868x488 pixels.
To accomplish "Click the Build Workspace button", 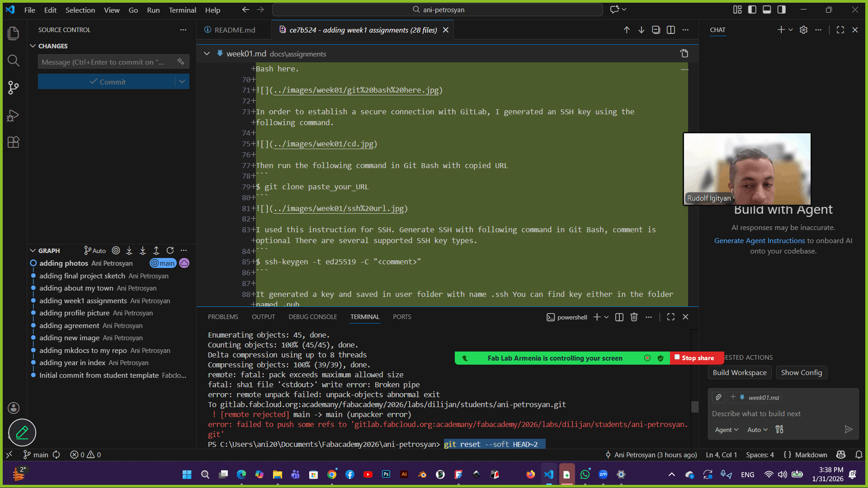I will pos(740,373).
